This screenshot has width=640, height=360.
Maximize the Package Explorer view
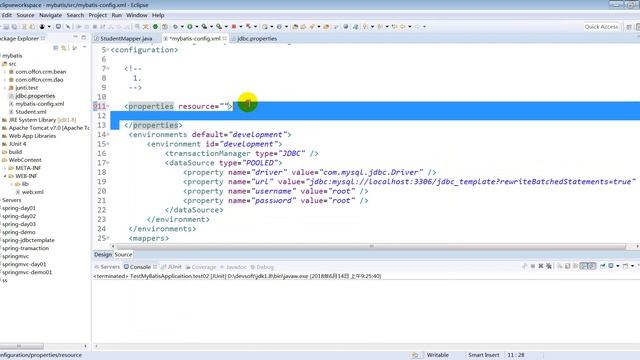(x=84, y=37)
